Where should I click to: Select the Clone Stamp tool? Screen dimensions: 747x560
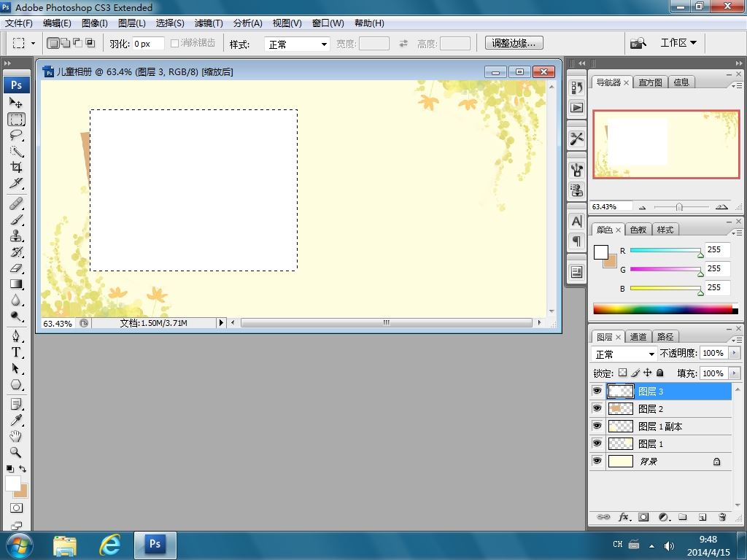[16, 236]
